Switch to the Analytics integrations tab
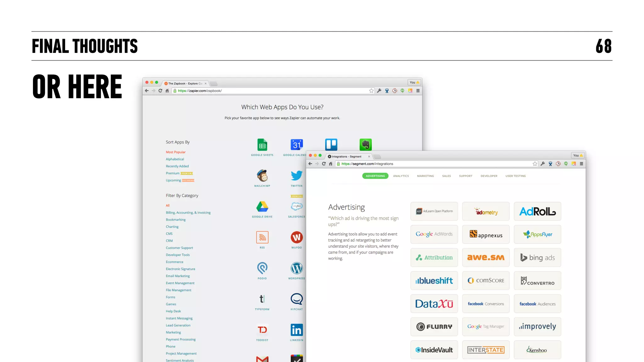 [401, 176]
